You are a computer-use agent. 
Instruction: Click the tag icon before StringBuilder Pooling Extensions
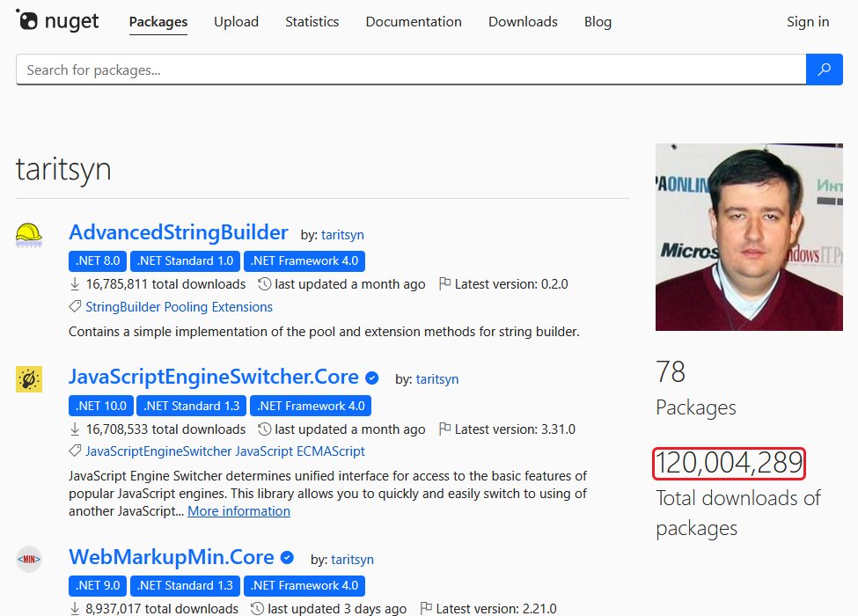[75, 307]
